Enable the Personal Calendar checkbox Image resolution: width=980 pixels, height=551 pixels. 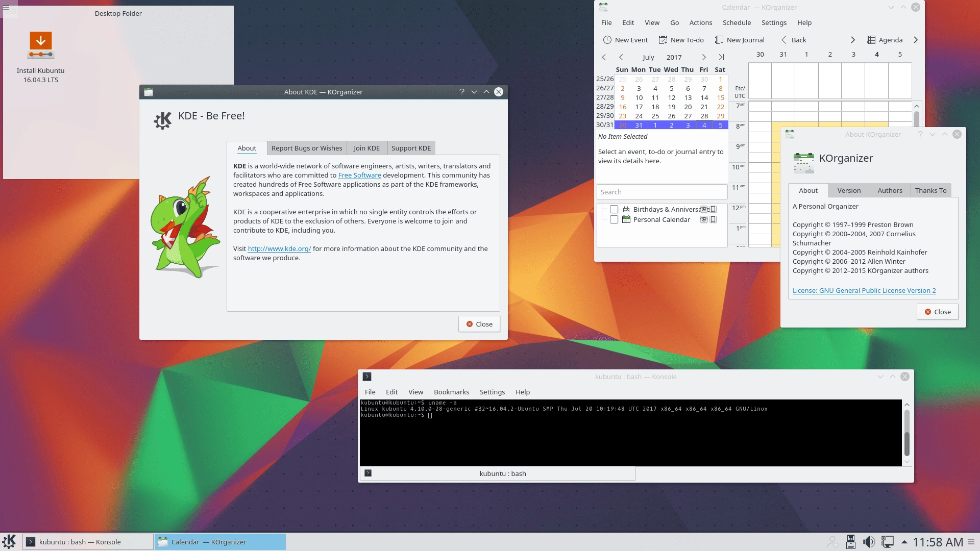coord(614,219)
